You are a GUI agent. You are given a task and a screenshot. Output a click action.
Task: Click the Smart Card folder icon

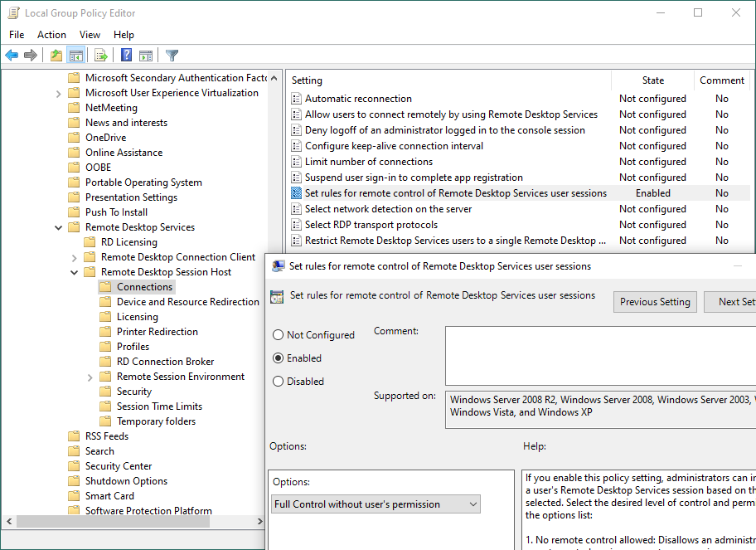(x=74, y=496)
